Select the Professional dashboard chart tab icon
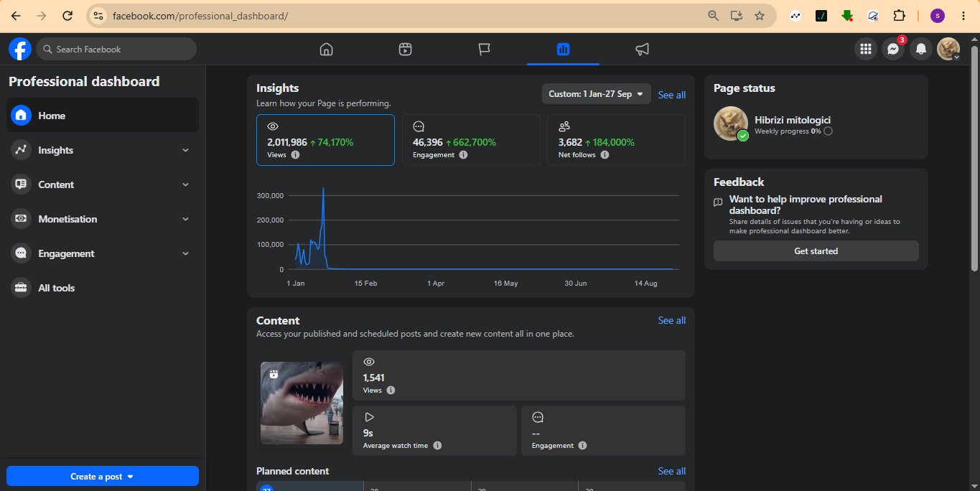980x491 pixels. coord(563,49)
